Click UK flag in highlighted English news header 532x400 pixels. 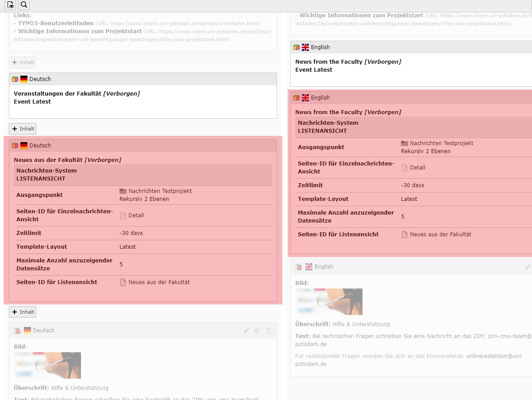[x=305, y=98]
